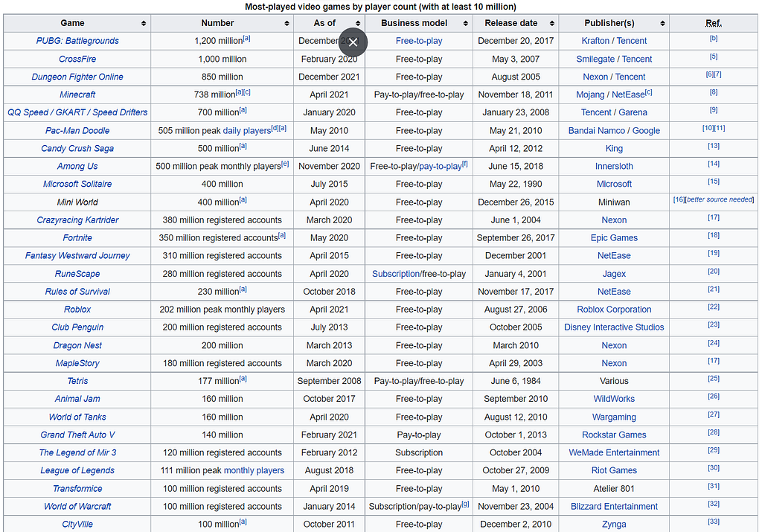Open the Roblox Corporation link
762x532 pixels.
point(614,310)
